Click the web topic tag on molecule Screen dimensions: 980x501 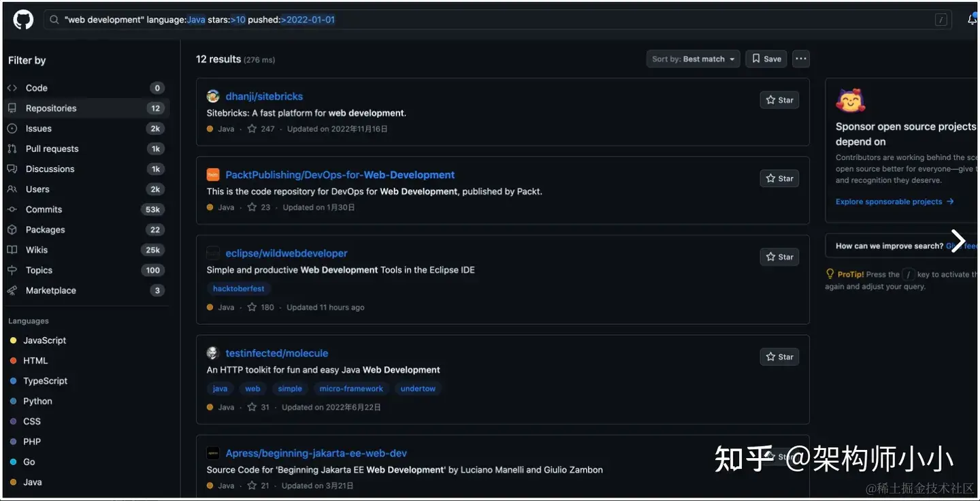(x=252, y=389)
